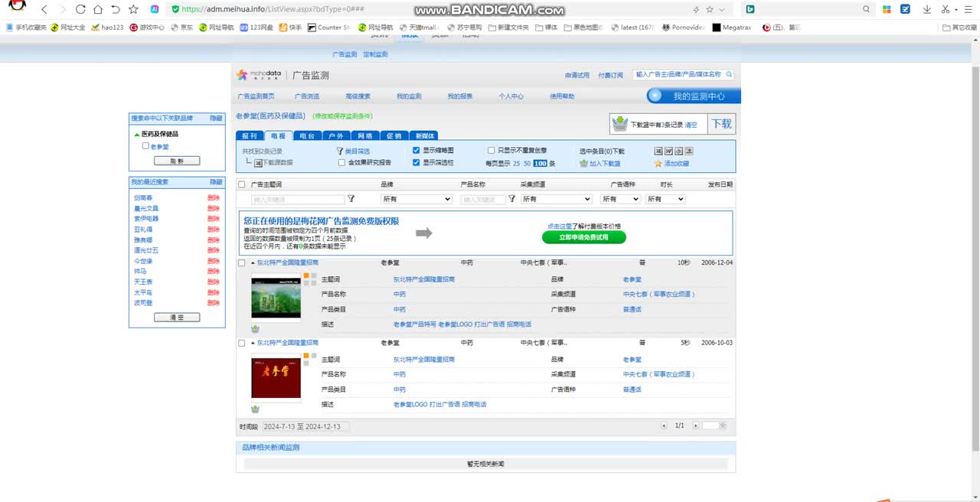Click the browser forward arrow
The width and height of the screenshot is (980, 502).
pyautogui.click(x=62, y=9)
